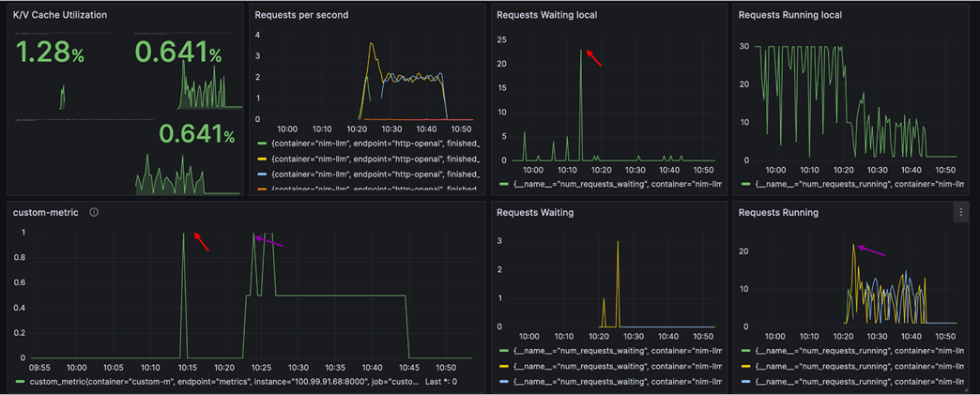
Task: Click blue legend swatch in Requests Running panel
Action: point(746,382)
